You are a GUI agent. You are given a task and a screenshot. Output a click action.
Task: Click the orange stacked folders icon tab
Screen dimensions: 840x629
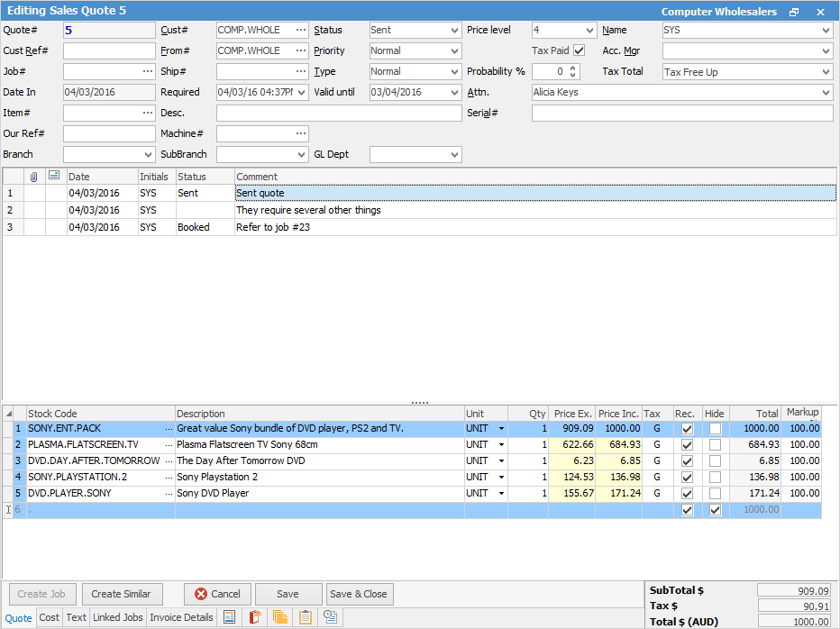click(280, 617)
